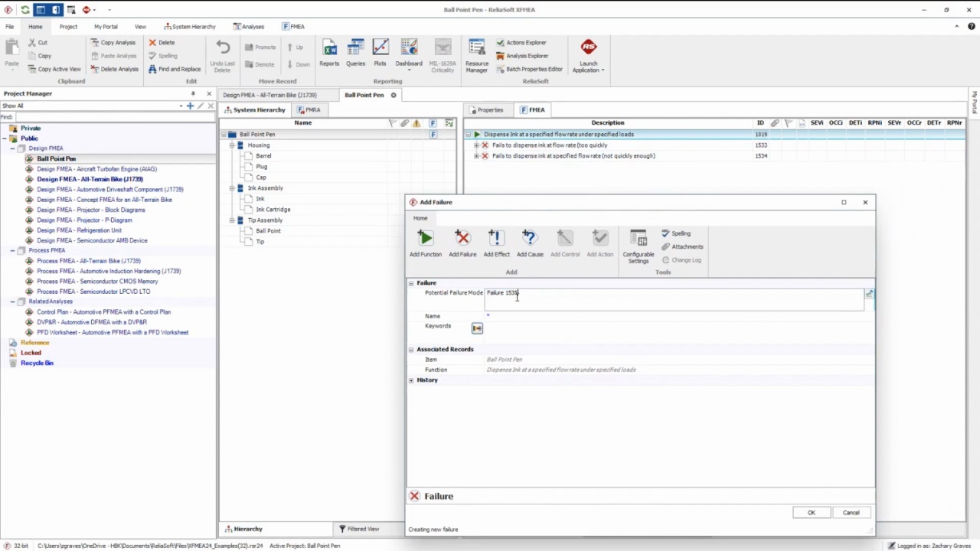Switch to Filtered View tab

pyautogui.click(x=360, y=529)
